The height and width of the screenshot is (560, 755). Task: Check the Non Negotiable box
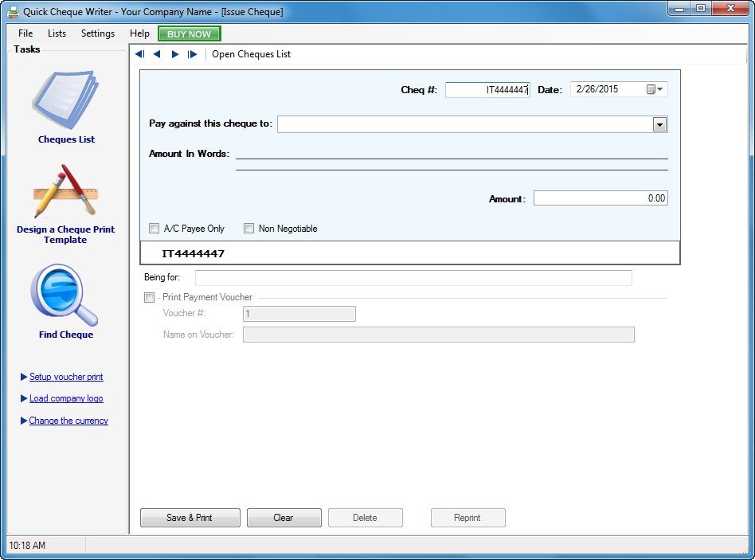click(x=248, y=229)
